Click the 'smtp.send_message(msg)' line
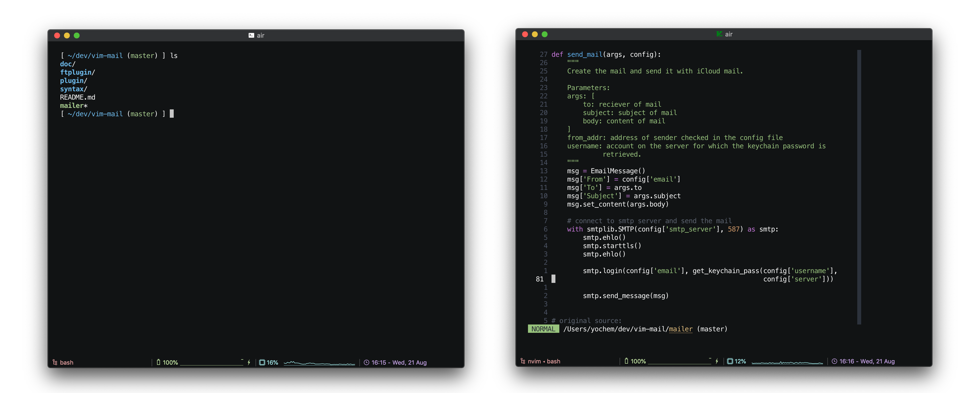This screenshot has width=980, height=393. pyautogui.click(x=625, y=296)
